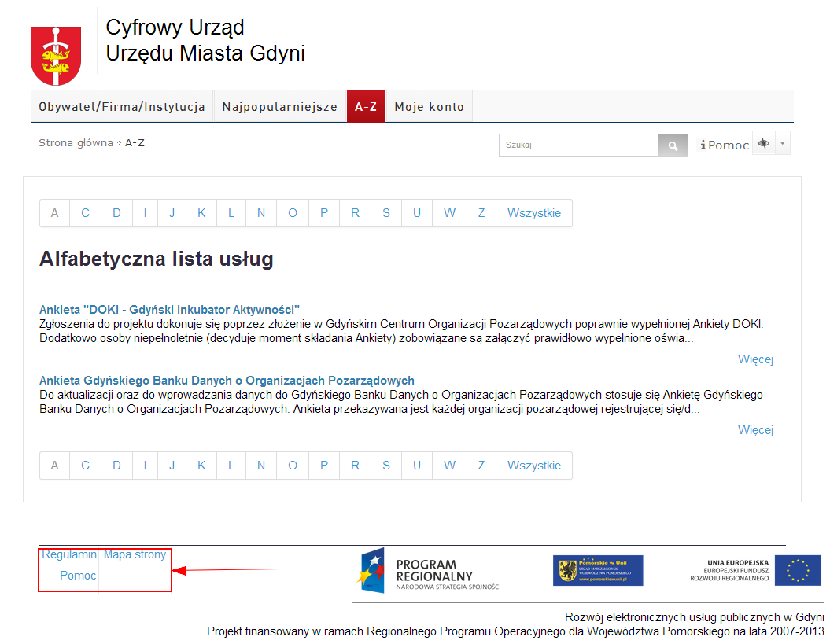Click in the Szukaj search field
Screen dimensions: 830x644
click(578, 145)
